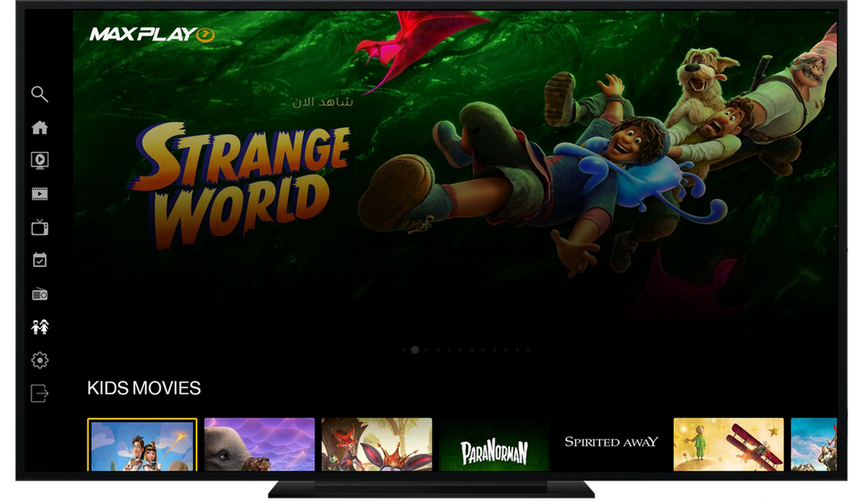
Task: Open the live TV icon
Action: [x=40, y=228]
